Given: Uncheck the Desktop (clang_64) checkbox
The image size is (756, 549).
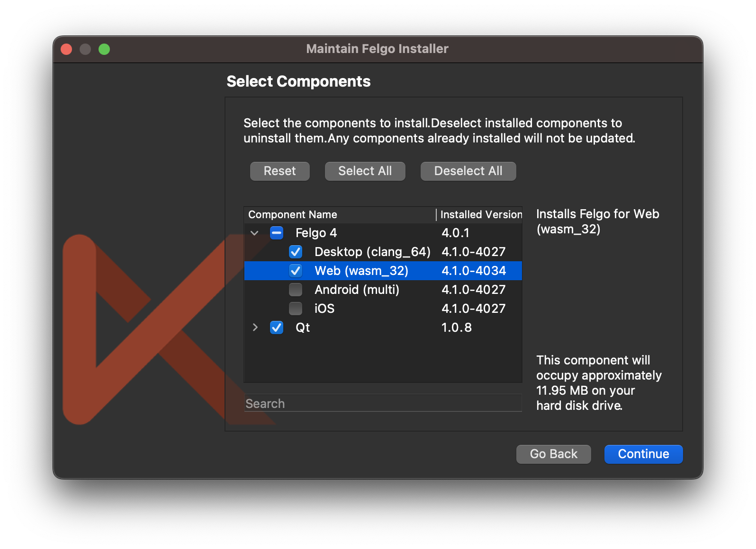Looking at the screenshot, I should pos(296,252).
